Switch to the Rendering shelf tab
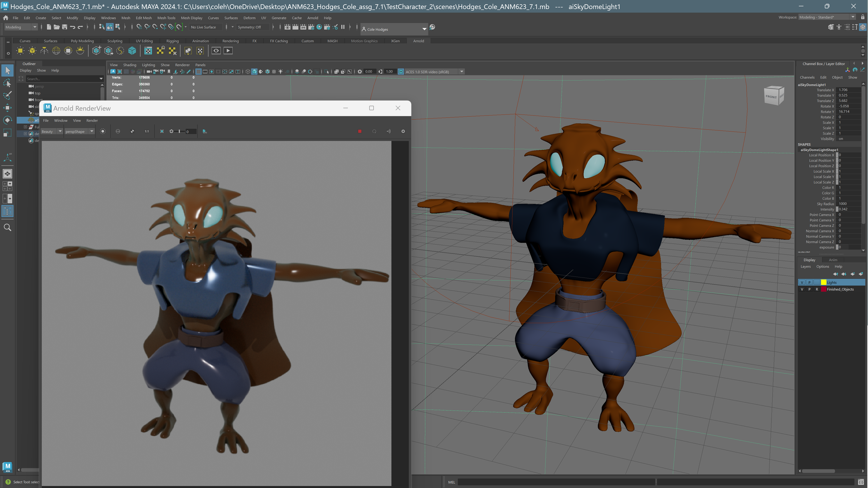 230,41
